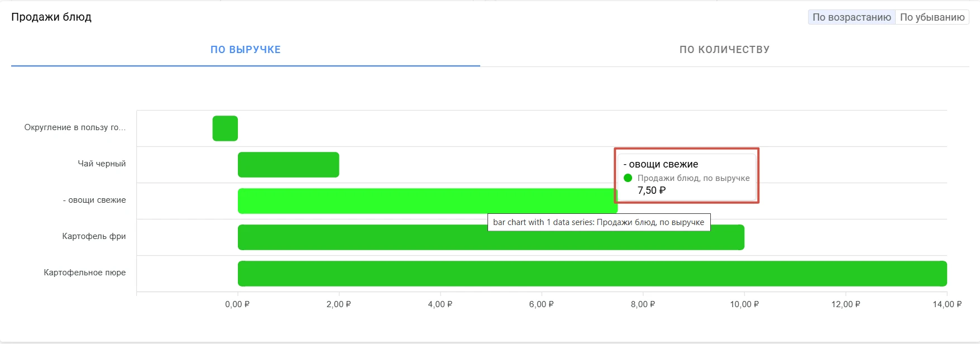Switch to the ПО КОЛИЧЕСТВУ tab
The width and height of the screenshot is (980, 344).
tap(724, 50)
